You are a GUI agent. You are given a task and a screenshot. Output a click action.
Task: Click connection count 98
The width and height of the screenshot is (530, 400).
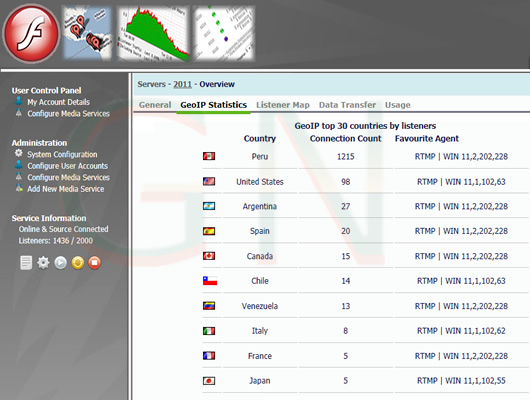click(345, 182)
